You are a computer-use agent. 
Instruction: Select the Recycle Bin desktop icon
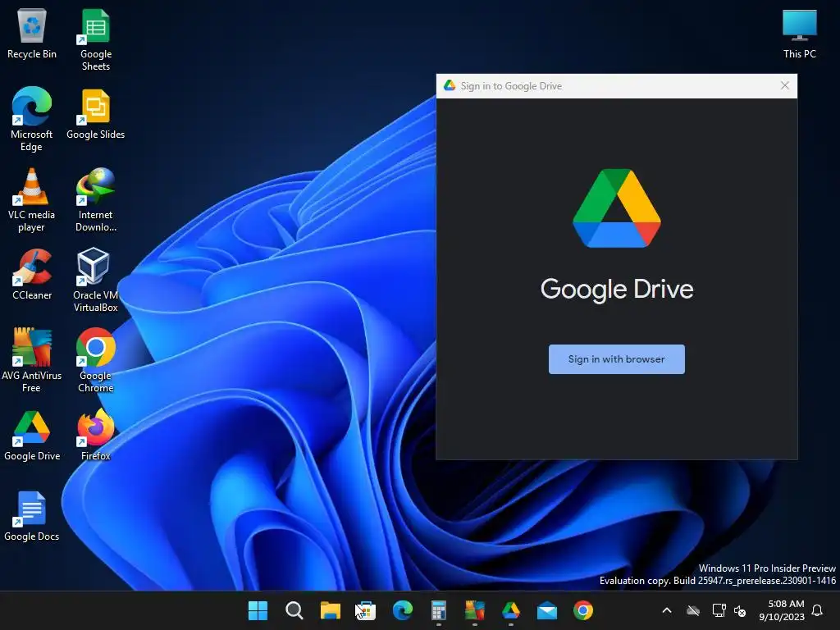(x=32, y=33)
